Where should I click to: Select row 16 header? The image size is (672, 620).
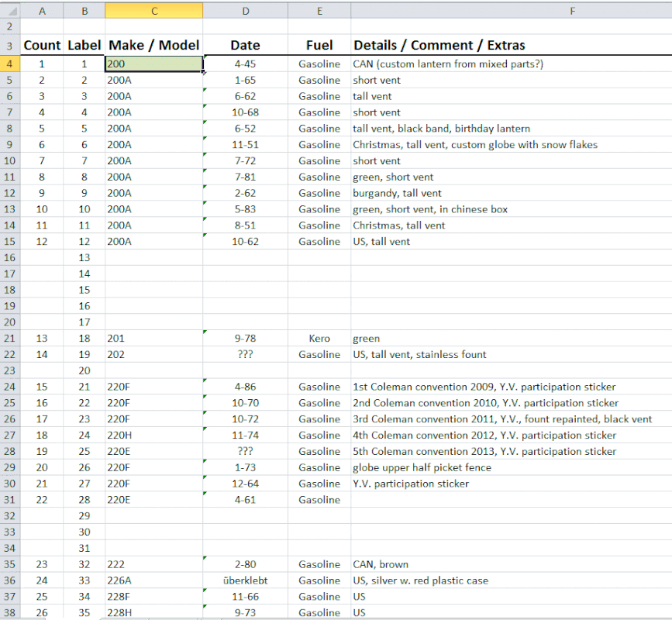(x=10, y=258)
